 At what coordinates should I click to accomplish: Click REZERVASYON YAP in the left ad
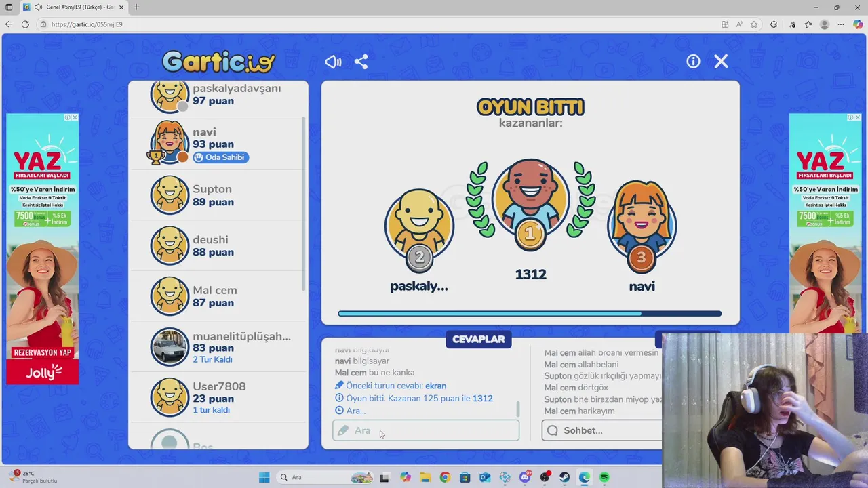point(42,353)
